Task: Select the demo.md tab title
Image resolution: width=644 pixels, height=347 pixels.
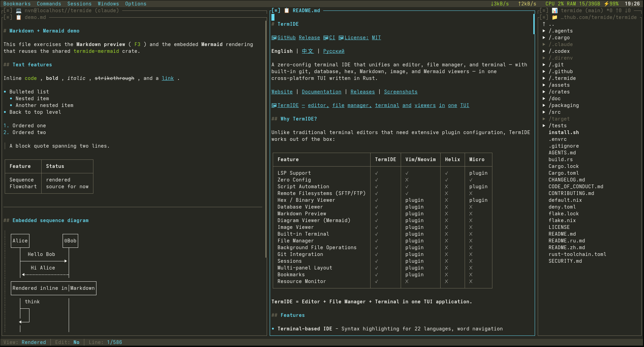Action: 35,17
